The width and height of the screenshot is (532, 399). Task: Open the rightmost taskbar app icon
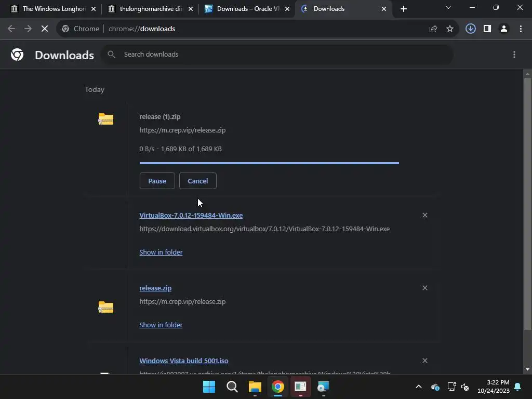coord(323,387)
